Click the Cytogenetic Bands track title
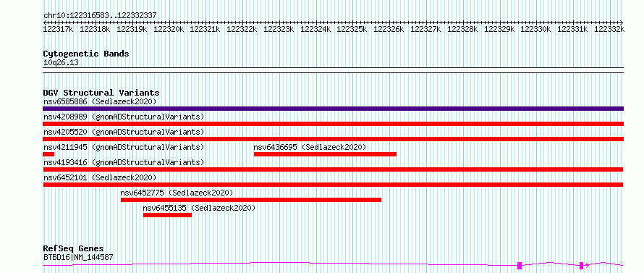 click(x=86, y=54)
